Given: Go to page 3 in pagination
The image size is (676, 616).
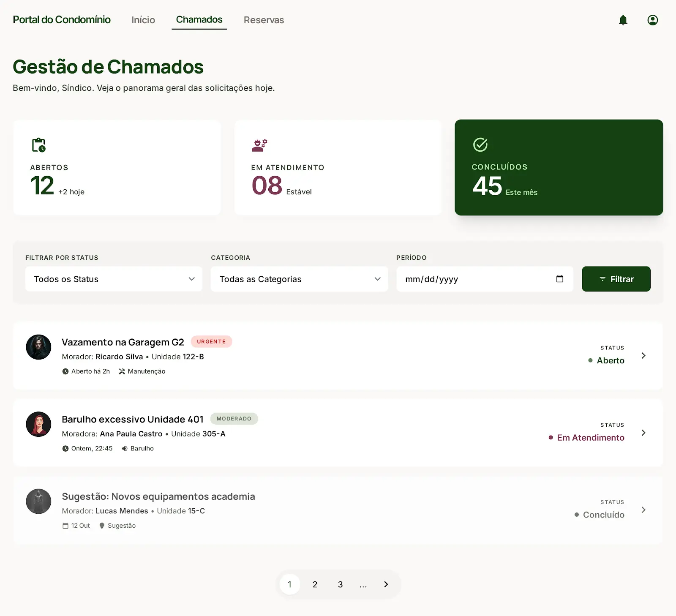Looking at the screenshot, I should [x=340, y=584].
